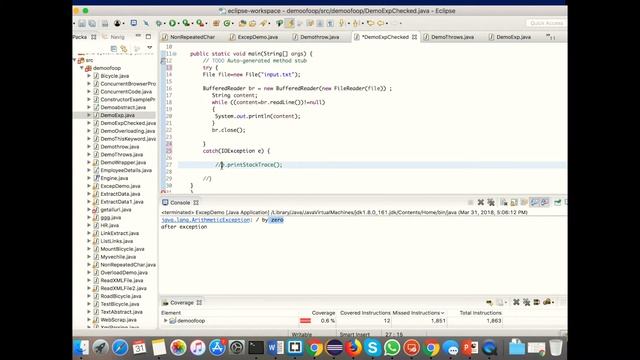
Task: Select Engine.java in Package Explorer
Action: pyautogui.click(x=114, y=178)
